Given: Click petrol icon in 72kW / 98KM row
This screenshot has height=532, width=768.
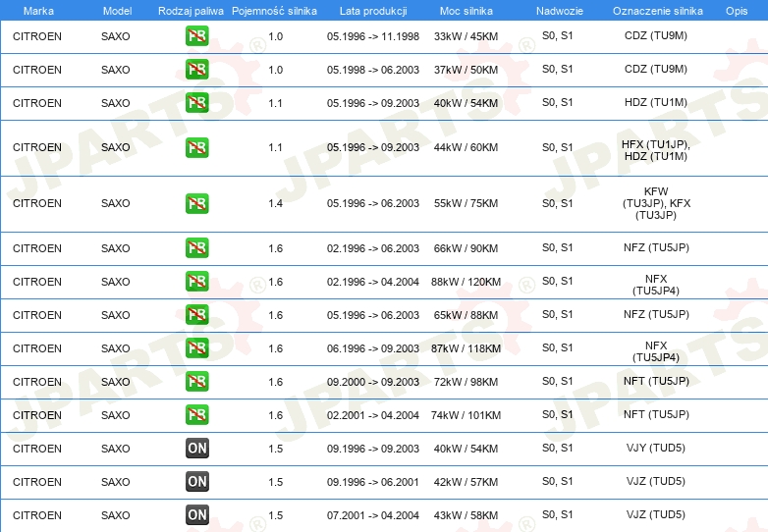Looking at the screenshot, I should [x=196, y=381].
